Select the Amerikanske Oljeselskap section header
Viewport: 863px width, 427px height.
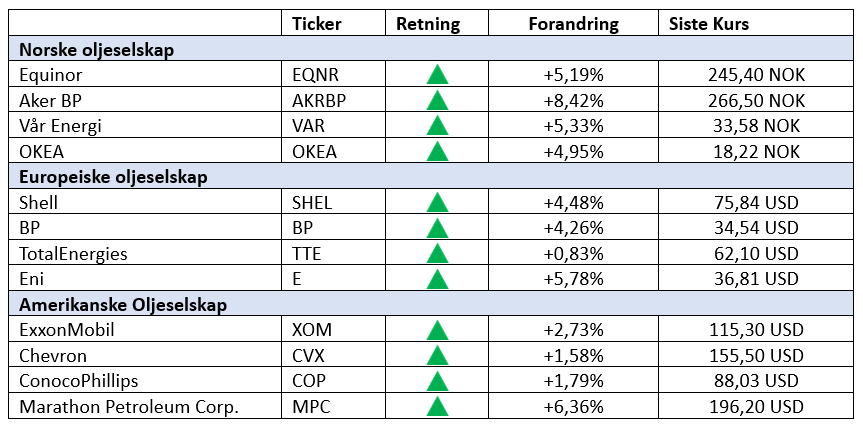pyautogui.click(x=123, y=305)
